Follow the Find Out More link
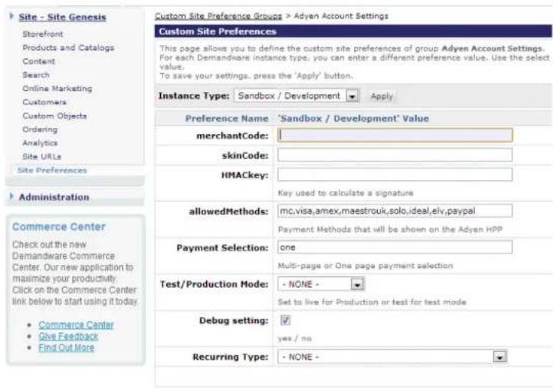Screen dimensions: 554x392 67,347
